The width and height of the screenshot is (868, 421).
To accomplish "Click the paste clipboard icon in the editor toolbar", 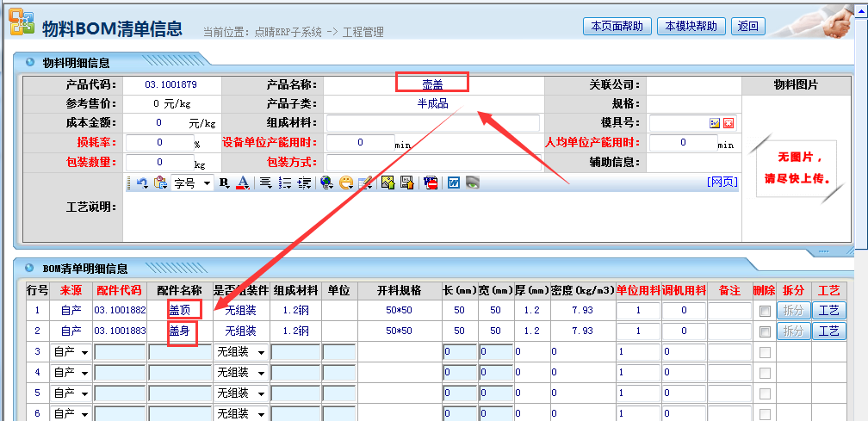I will (x=159, y=183).
